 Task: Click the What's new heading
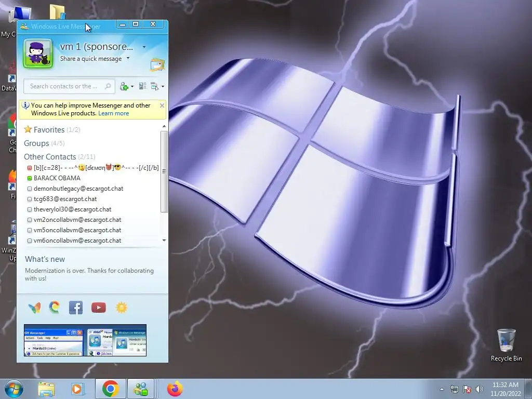[45, 259]
